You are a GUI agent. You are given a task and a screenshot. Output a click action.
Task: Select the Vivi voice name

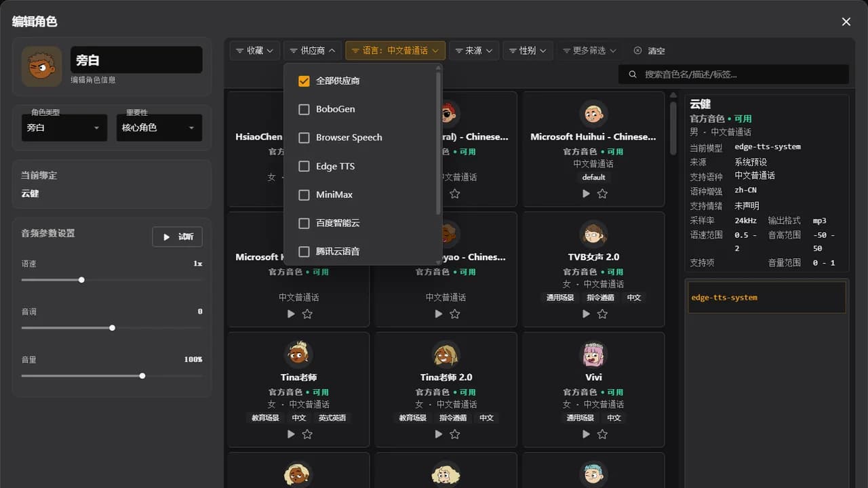(x=593, y=377)
